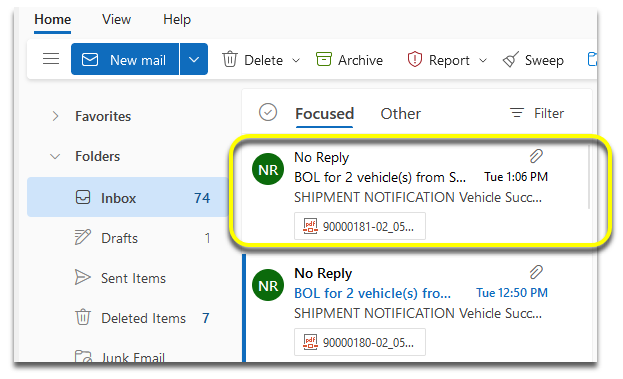Show the Focused inbox tab
The height and width of the screenshot is (379, 623).
pyautogui.click(x=324, y=114)
